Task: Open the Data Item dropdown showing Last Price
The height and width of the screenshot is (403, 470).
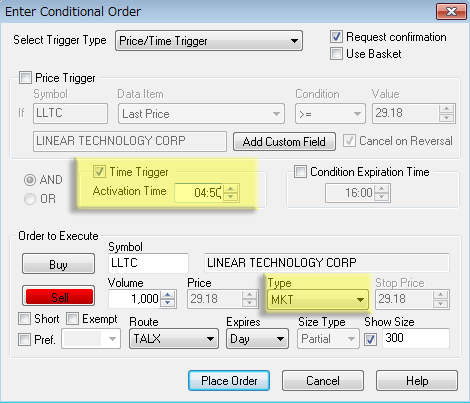Action: click(x=201, y=114)
